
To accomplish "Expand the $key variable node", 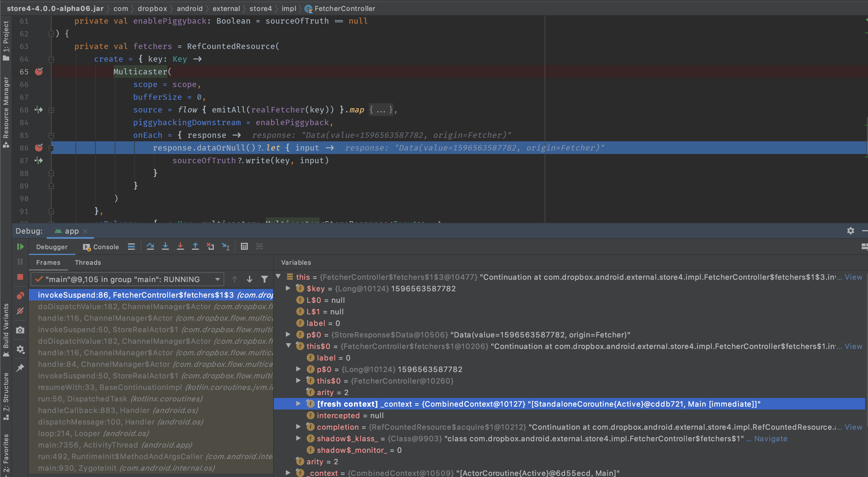I will tap(288, 288).
